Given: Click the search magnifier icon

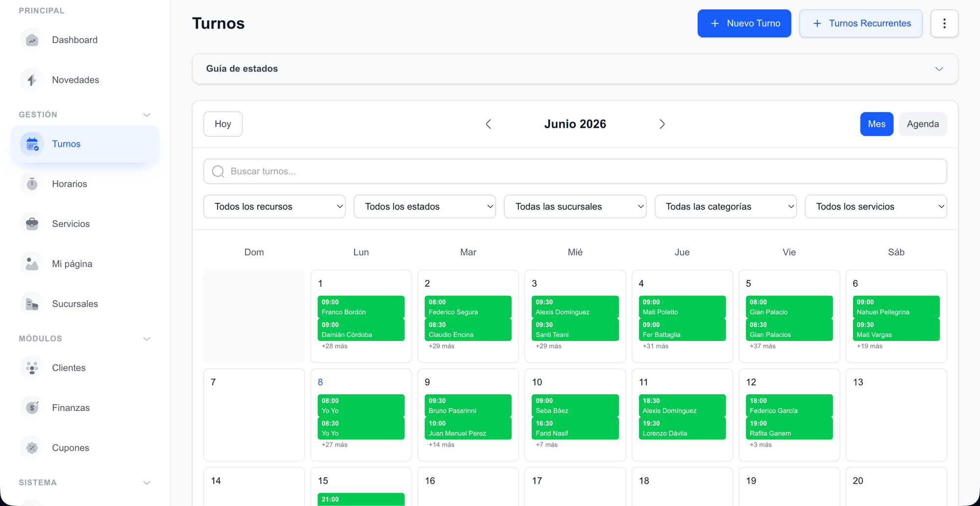Looking at the screenshot, I should [218, 171].
